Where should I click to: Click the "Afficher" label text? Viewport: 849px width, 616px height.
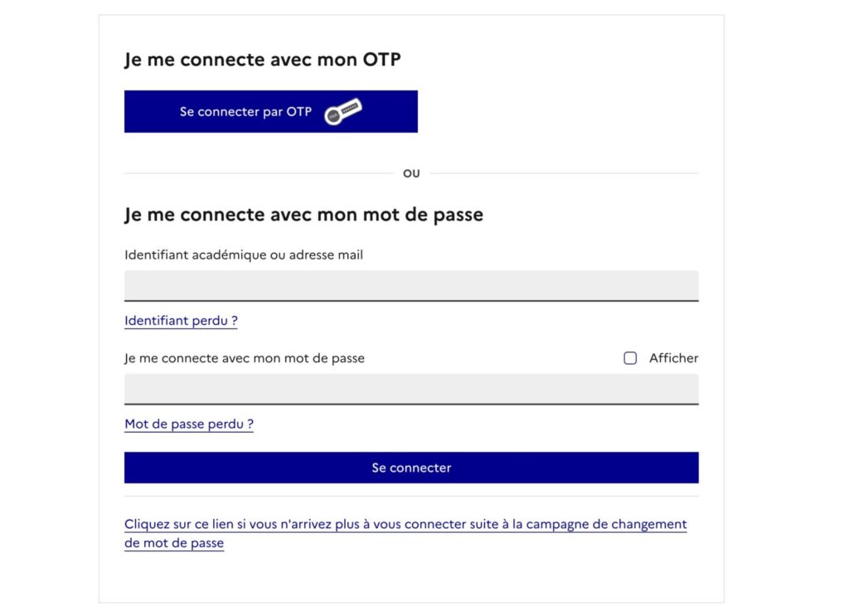tap(673, 358)
